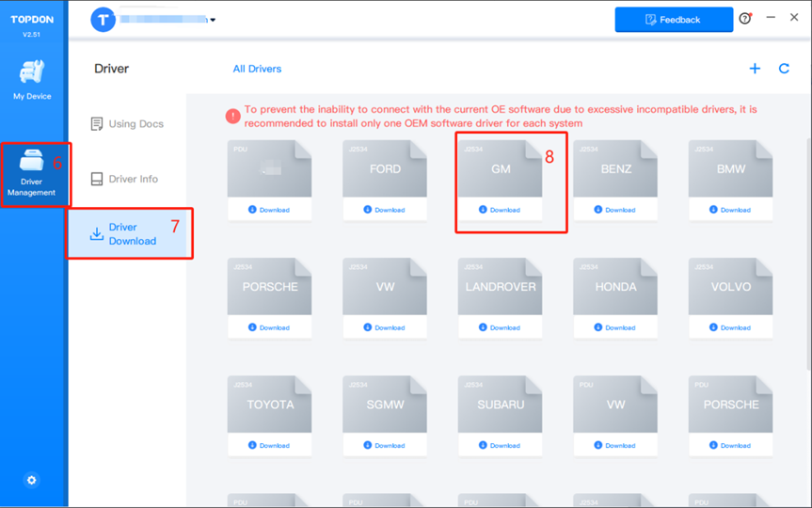Expand the account name dropdown arrow
This screenshot has width=812, height=508.
tap(213, 20)
